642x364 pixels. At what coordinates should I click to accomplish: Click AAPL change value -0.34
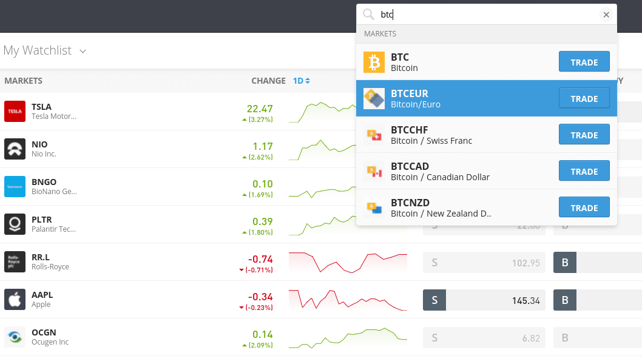(260, 297)
